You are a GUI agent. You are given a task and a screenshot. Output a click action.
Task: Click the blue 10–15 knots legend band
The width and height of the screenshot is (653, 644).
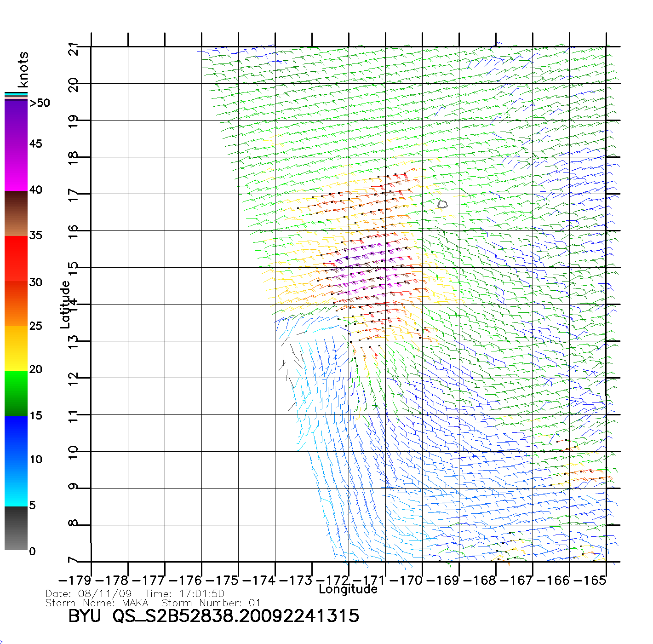point(16,438)
